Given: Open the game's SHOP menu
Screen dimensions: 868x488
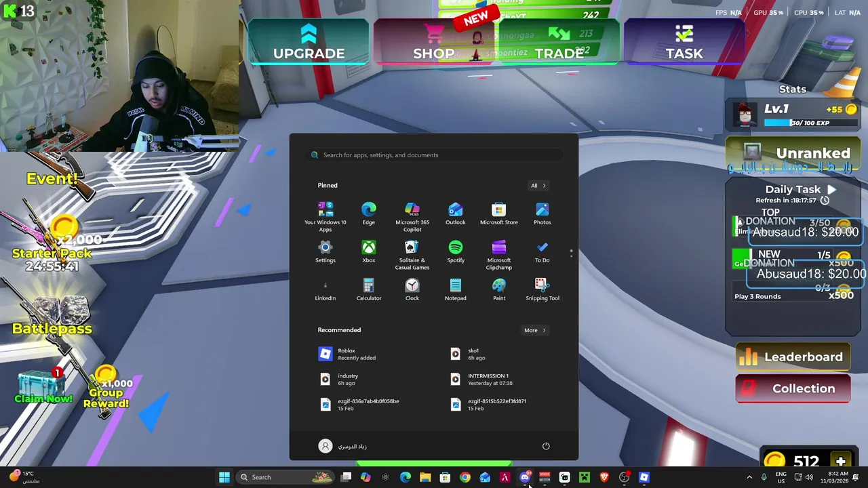Looking at the screenshot, I should click(x=434, y=42).
